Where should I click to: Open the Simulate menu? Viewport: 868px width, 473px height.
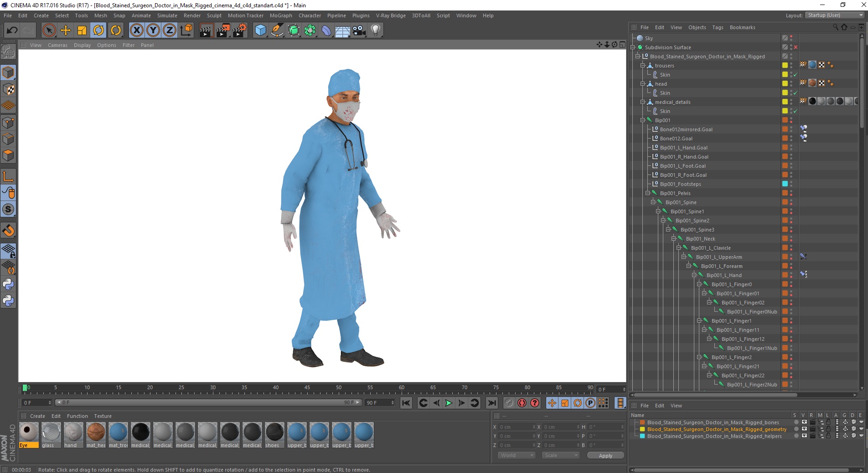[167, 15]
